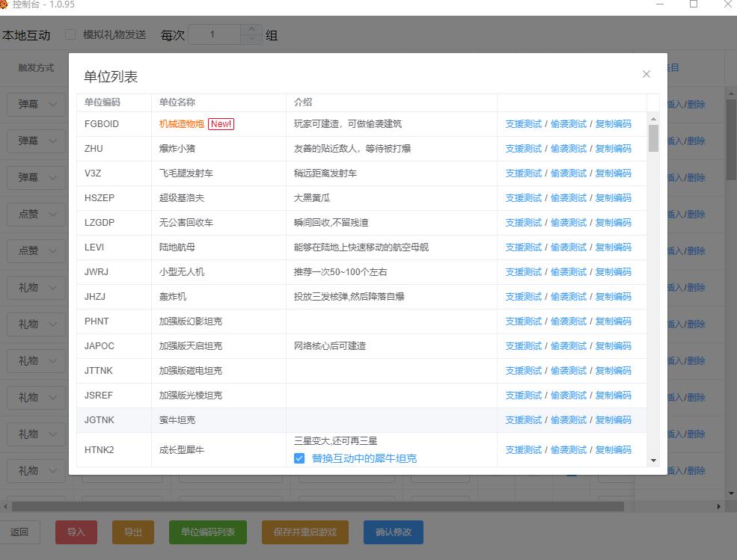Click the 每次 group count input field
Screen dimensions: 737x560
click(214, 34)
